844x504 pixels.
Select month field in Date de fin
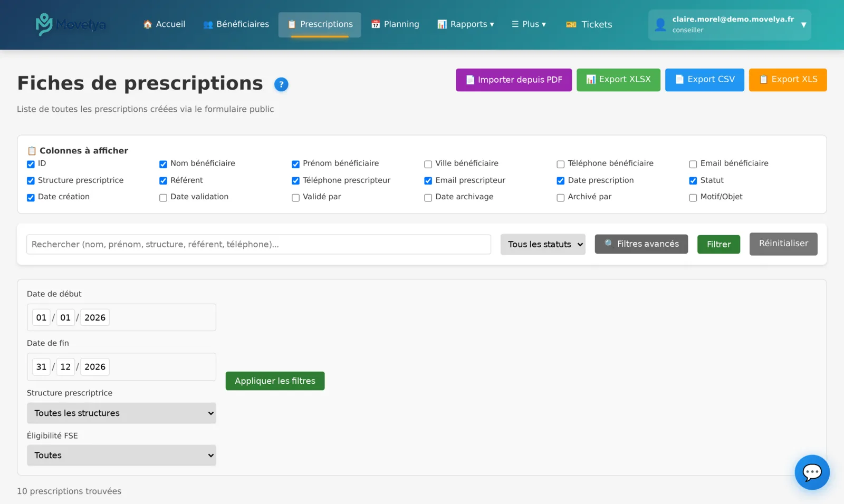[x=65, y=366]
